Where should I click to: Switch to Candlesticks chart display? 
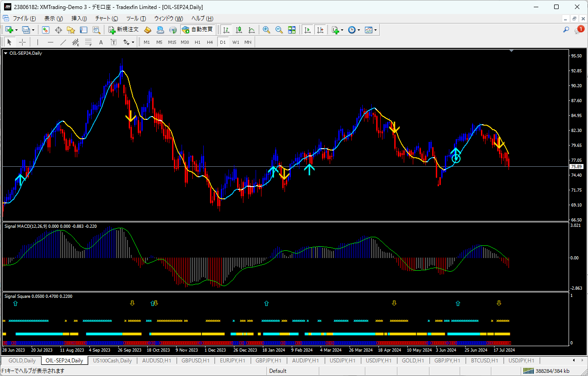(239, 30)
